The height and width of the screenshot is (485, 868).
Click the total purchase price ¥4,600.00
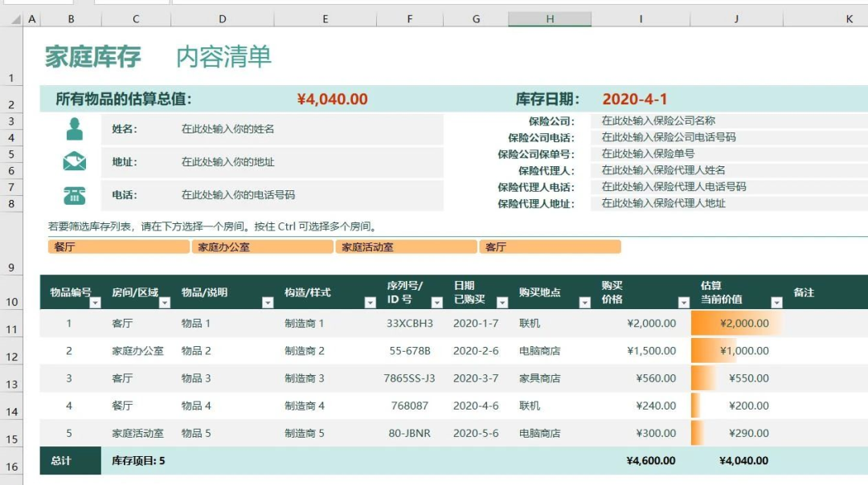tap(651, 461)
